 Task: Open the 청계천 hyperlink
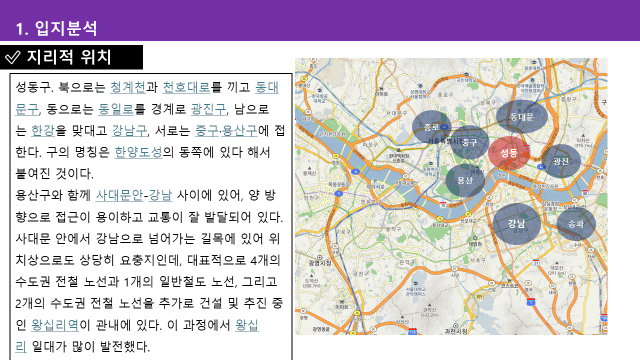[x=128, y=87]
